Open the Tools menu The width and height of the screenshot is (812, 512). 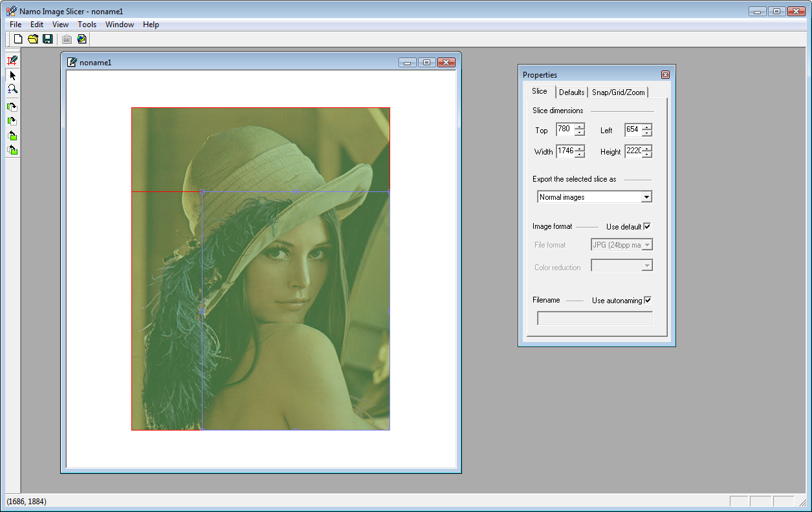click(x=87, y=25)
